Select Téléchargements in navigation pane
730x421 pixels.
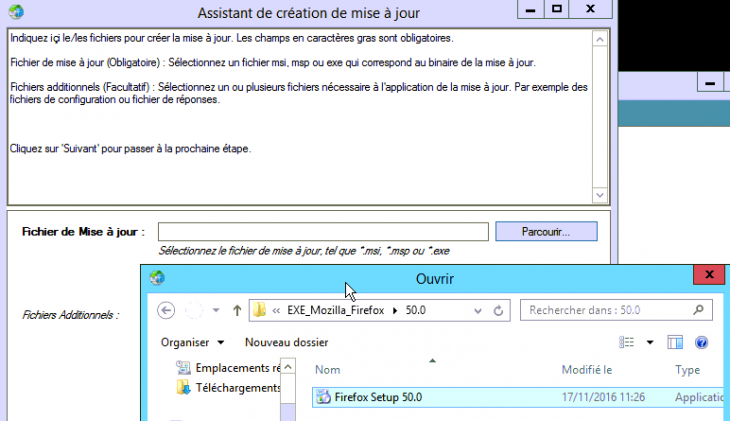[228, 387]
